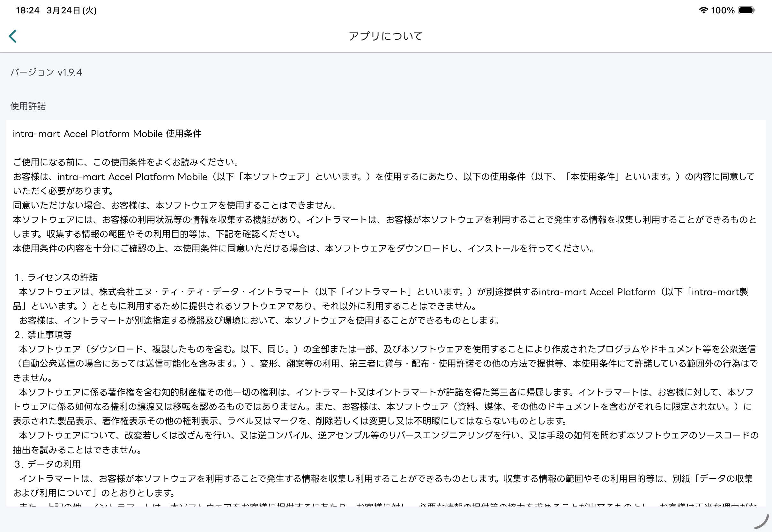The image size is (772, 532).
Task: Click the line starting 本使用条件の内容を十分に
Action: (x=304, y=248)
